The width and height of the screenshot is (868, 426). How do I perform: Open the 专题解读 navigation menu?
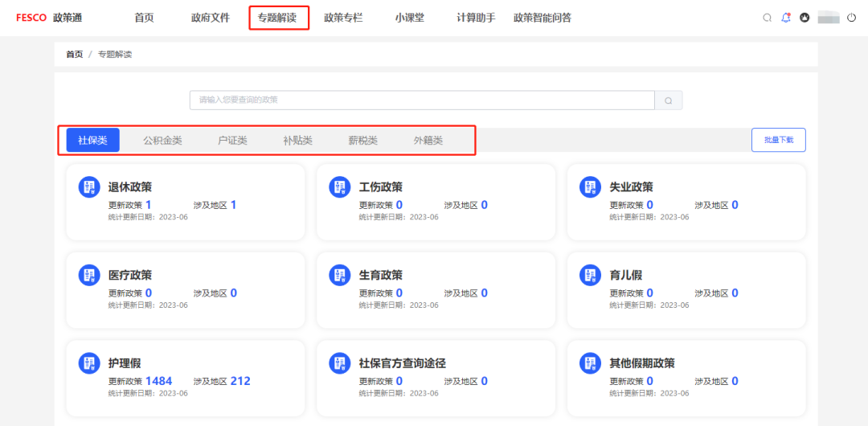click(x=276, y=18)
